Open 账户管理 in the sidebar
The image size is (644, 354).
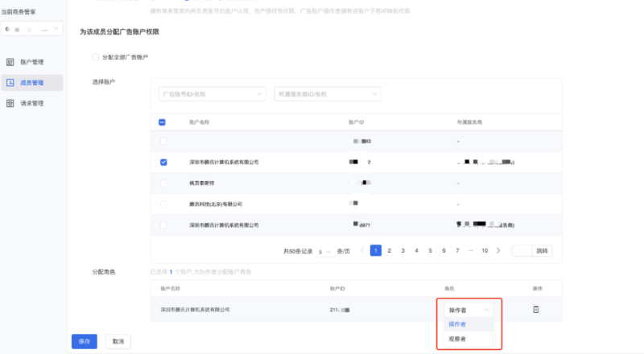pyautogui.click(x=31, y=62)
